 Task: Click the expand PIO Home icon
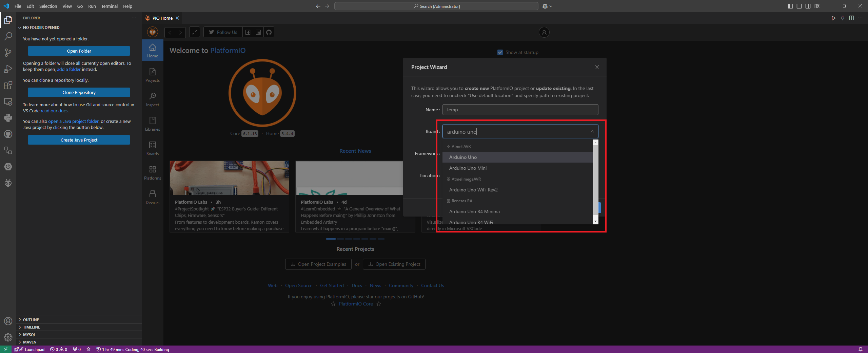(x=194, y=32)
